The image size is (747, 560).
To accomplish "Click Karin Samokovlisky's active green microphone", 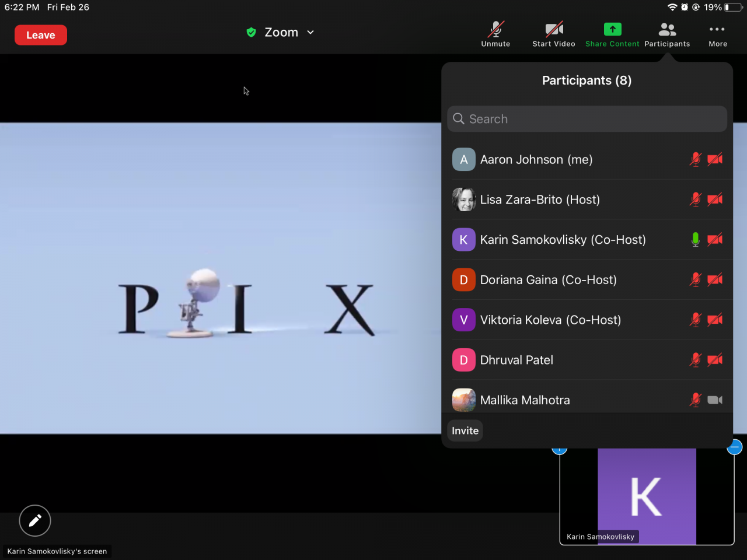I will click(x=695, y=240).
